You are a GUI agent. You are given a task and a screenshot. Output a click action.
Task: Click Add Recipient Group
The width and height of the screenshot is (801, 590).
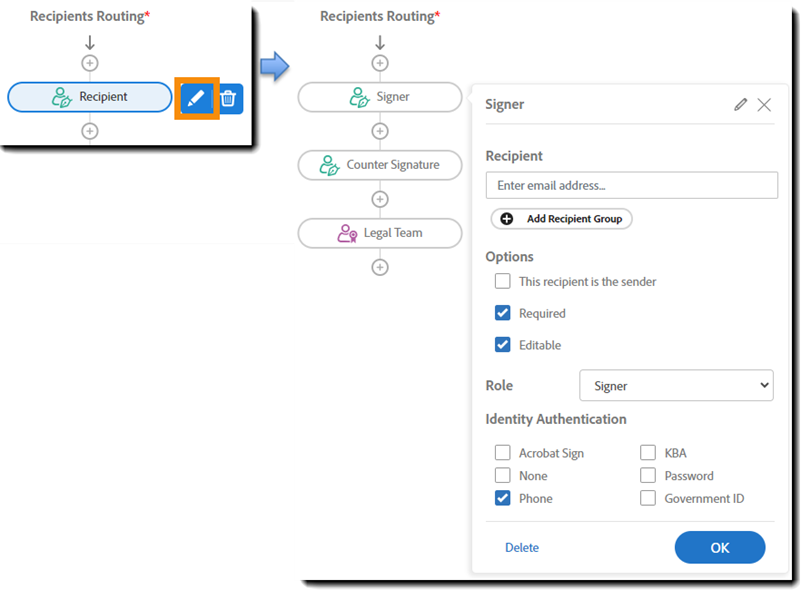click(561, 218)
